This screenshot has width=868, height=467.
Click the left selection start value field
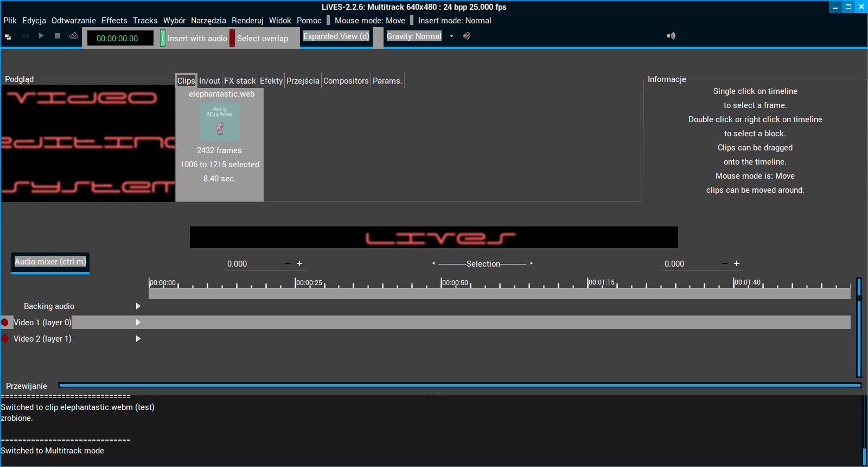(x=252, y=264)
